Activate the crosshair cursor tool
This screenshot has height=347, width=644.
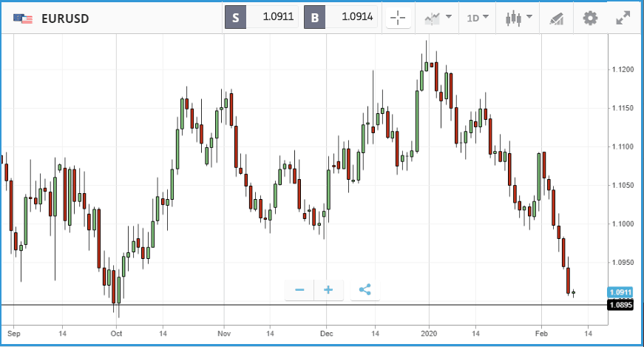(x=398, y=18)
